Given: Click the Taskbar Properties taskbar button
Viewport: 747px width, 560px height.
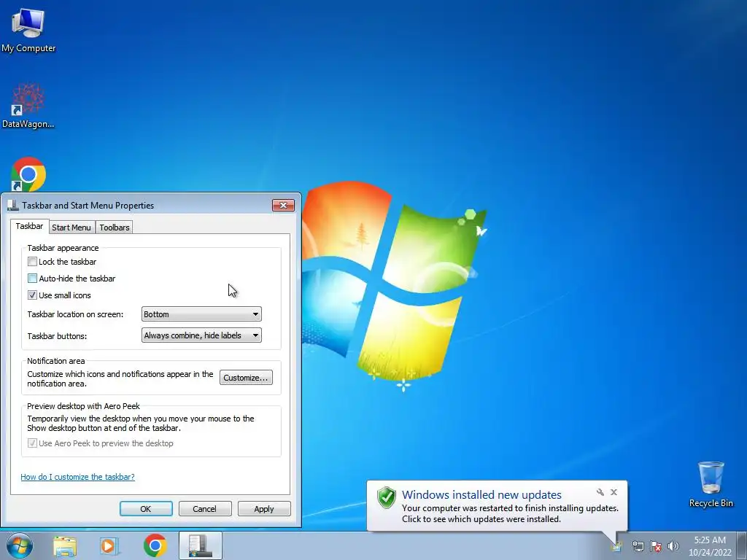Looking at the screenshot, I should click(x=201, y=545).
